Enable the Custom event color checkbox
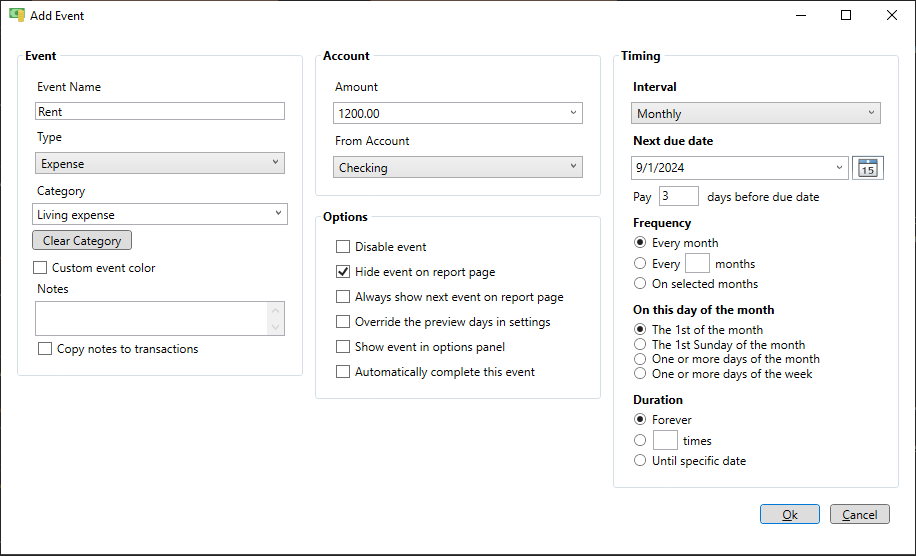 40,267
